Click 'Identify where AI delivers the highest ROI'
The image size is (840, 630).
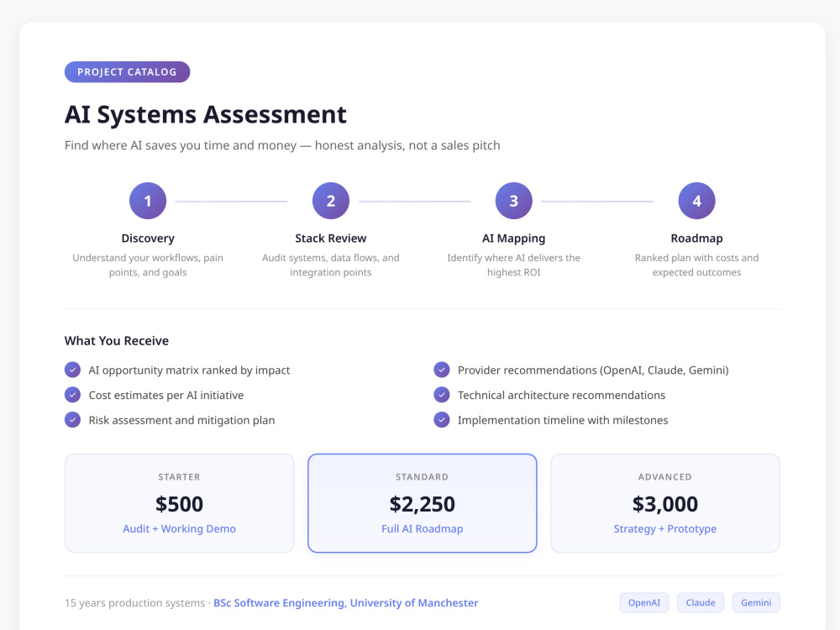(x=514, y=265)
